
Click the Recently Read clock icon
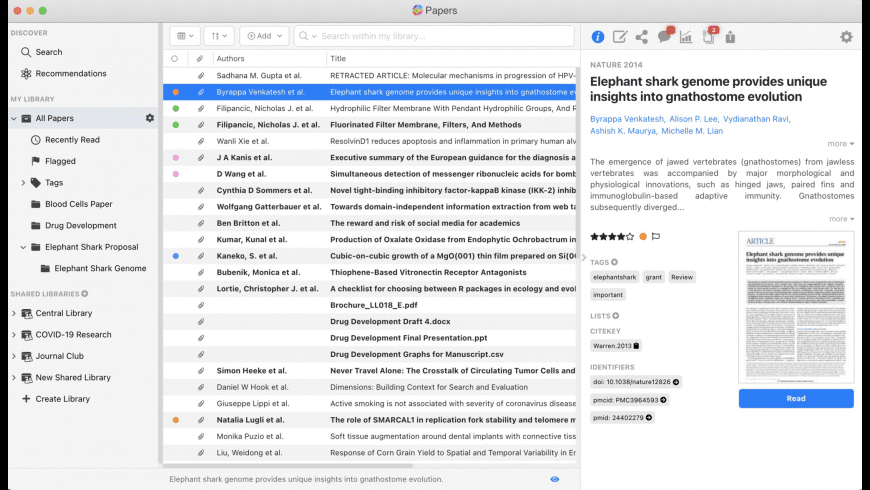(x=36, y=140)
